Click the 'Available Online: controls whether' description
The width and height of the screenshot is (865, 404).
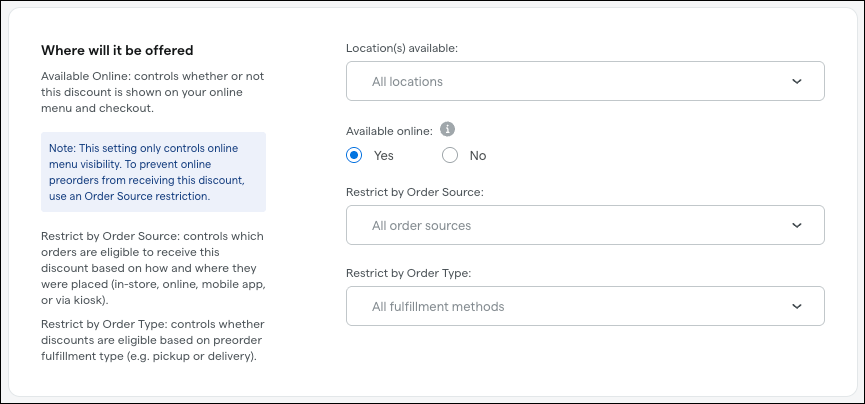tap(153, 92)
